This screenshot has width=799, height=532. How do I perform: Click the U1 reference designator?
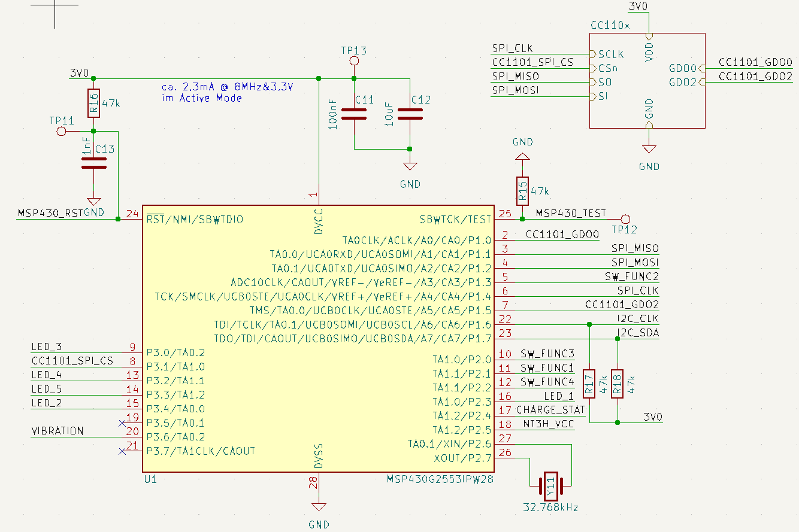tap(150, 479)
